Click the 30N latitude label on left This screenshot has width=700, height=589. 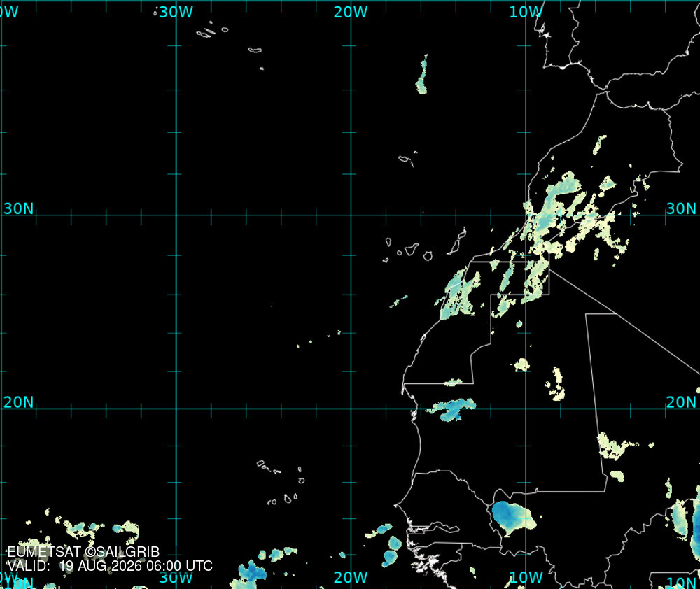(x=18, y=208)
